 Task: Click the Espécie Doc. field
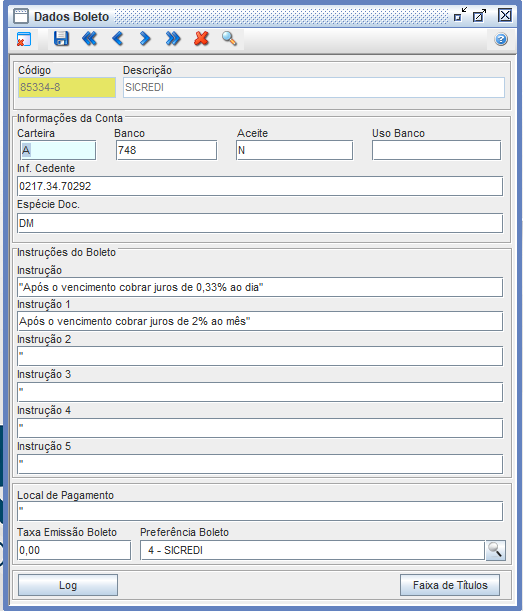tap(260, 223)
